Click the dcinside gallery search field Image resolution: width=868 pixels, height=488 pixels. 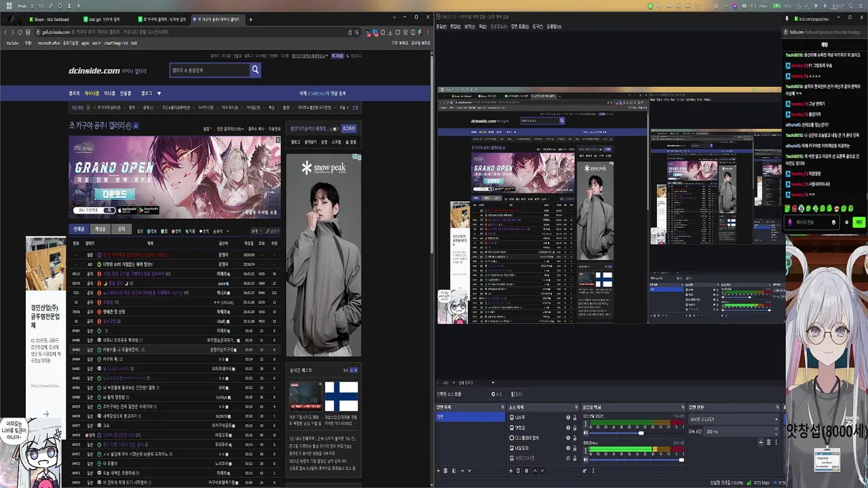[210, 70]
